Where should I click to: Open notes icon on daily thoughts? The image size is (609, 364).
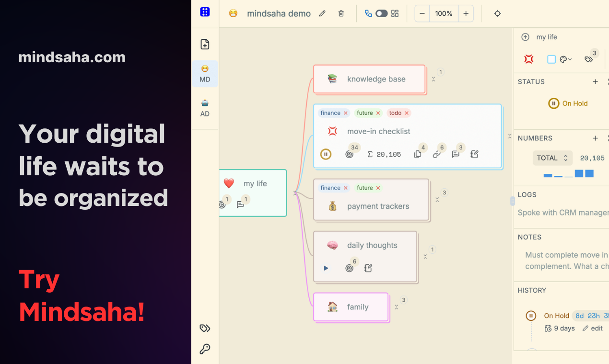pyautogui.click(x=368, y=268)
